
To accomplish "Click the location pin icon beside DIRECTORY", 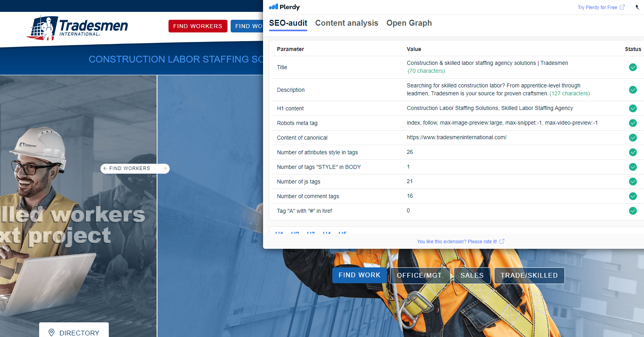I will pos(51,333).
